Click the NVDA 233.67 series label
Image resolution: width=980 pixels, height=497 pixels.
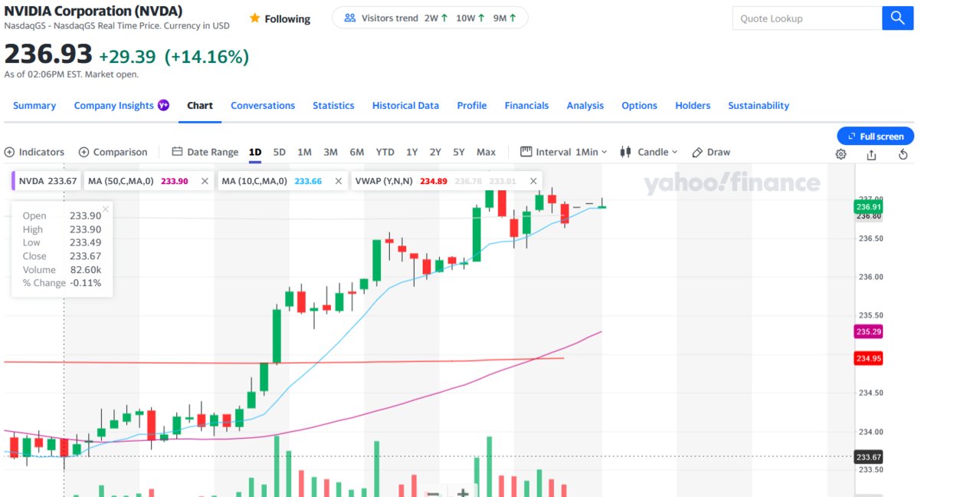click(48, 181)
